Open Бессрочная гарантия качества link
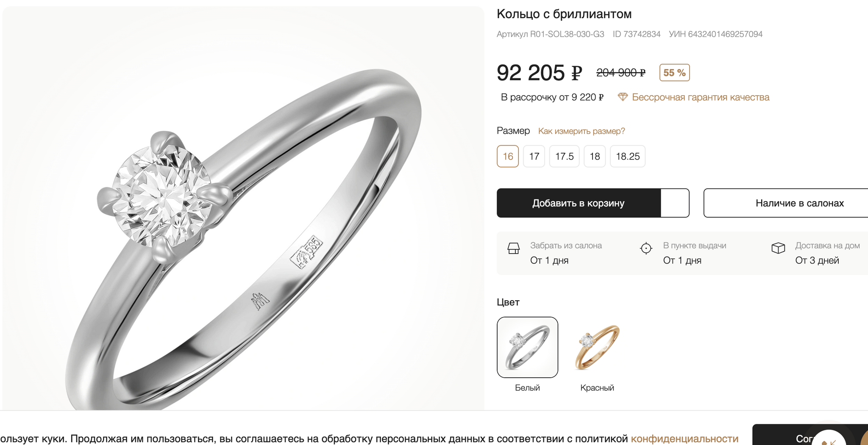The image size is (868, 445). pos(701,97)
